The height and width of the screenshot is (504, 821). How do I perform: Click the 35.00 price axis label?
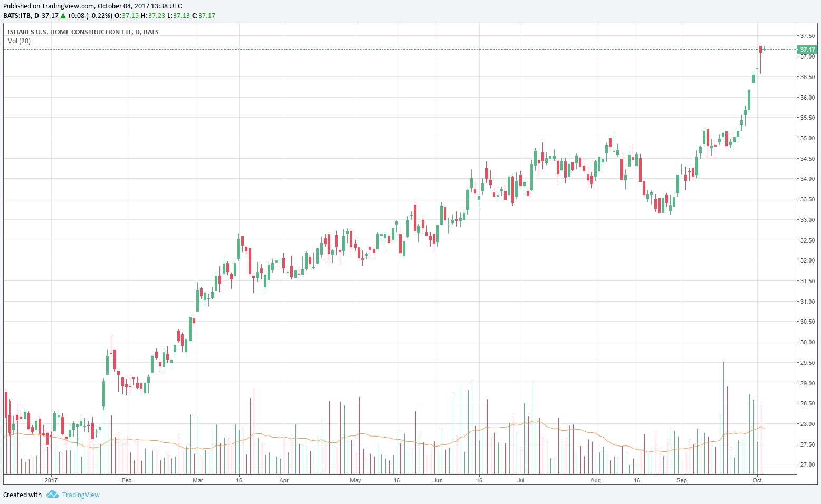pyautogui.click(x=807, y=138)
